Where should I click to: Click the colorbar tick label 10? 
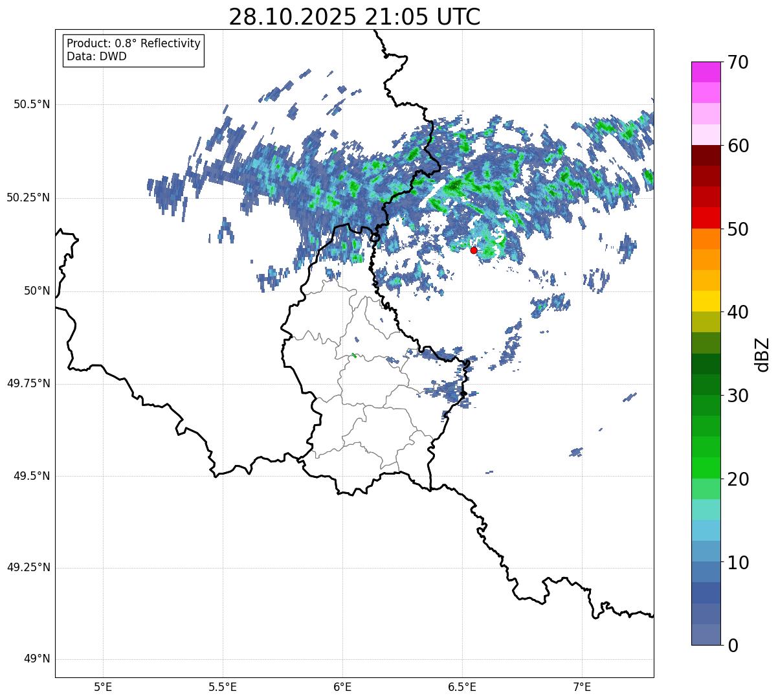pos(737,562)
